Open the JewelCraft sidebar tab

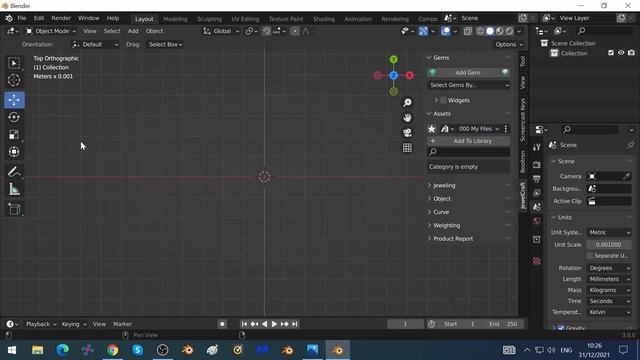[x=523, y=196]
